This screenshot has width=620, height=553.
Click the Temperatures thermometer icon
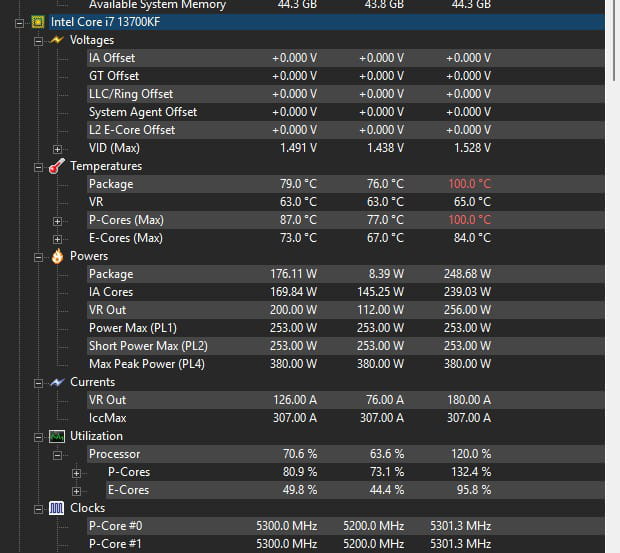point(57,166)
